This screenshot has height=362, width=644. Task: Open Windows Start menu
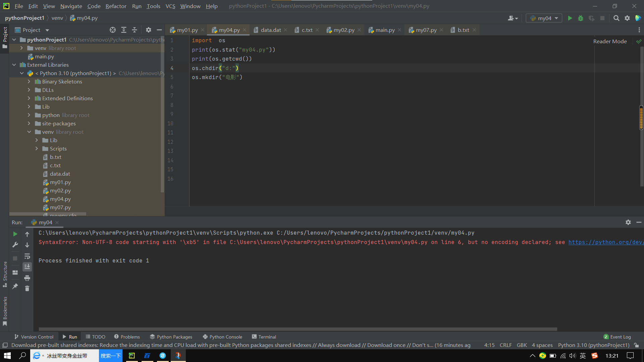[x=7, y=356]
